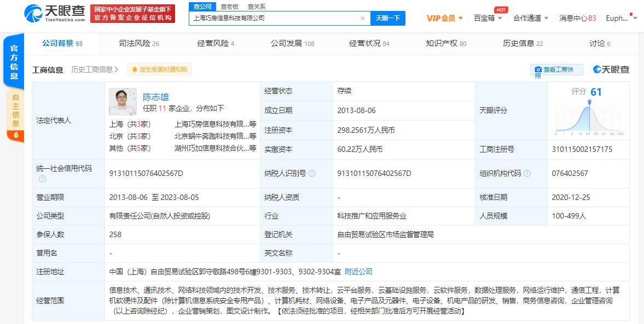Select the 经营状况 tab
644x324 pixels.
(369, 44)
